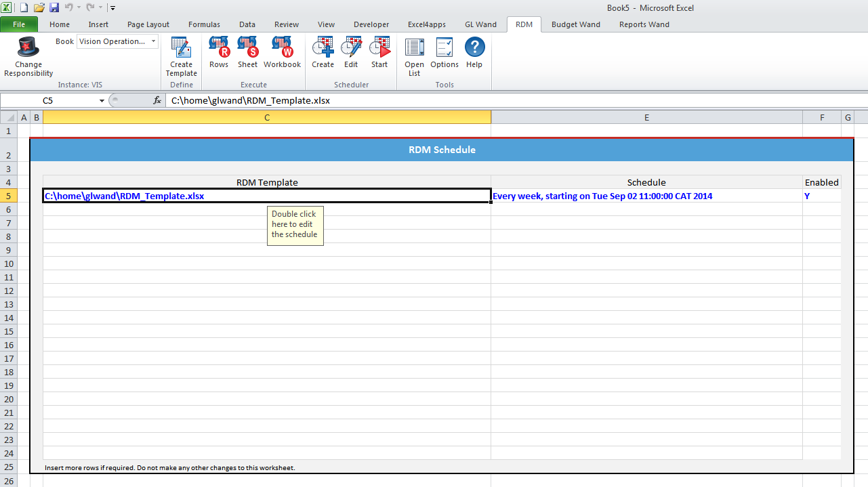868x487 pixels.
Task: Click the Redo icon in Quick Access
Action: tap(90, 7)
